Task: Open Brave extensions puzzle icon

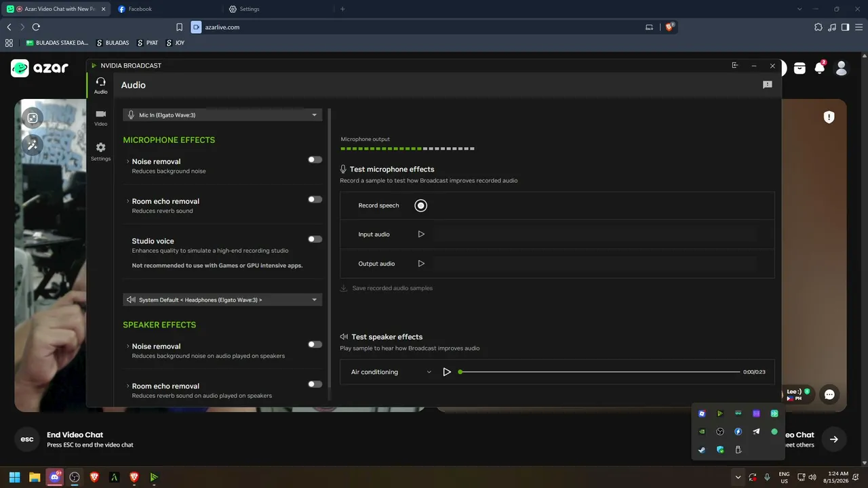Action: click(818, 27)
